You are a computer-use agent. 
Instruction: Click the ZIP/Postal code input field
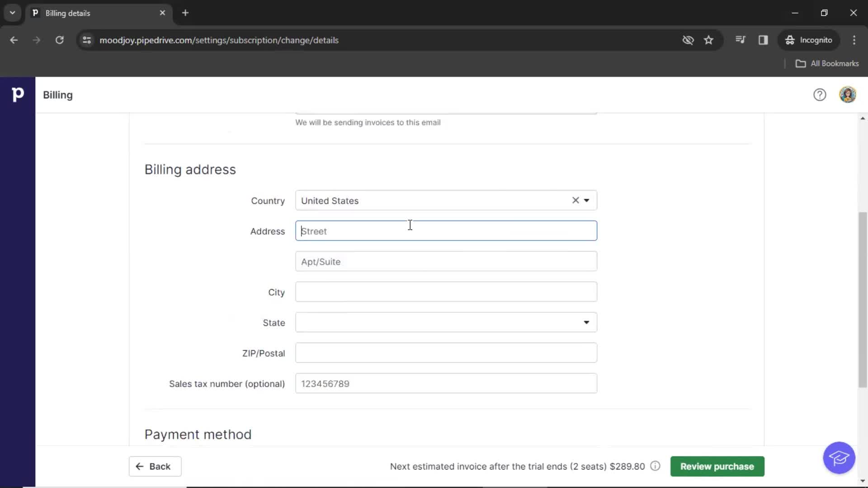[x=446, y=353]
